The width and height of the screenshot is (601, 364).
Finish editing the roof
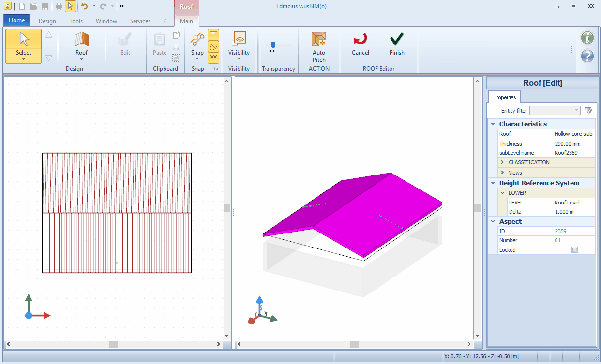[397, 44]
